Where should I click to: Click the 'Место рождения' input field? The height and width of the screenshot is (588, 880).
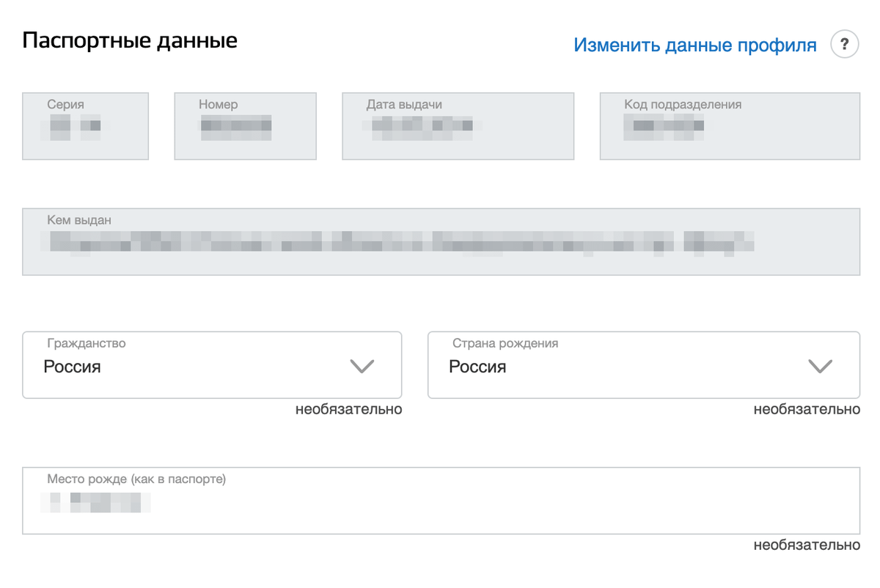coord(440,501)
